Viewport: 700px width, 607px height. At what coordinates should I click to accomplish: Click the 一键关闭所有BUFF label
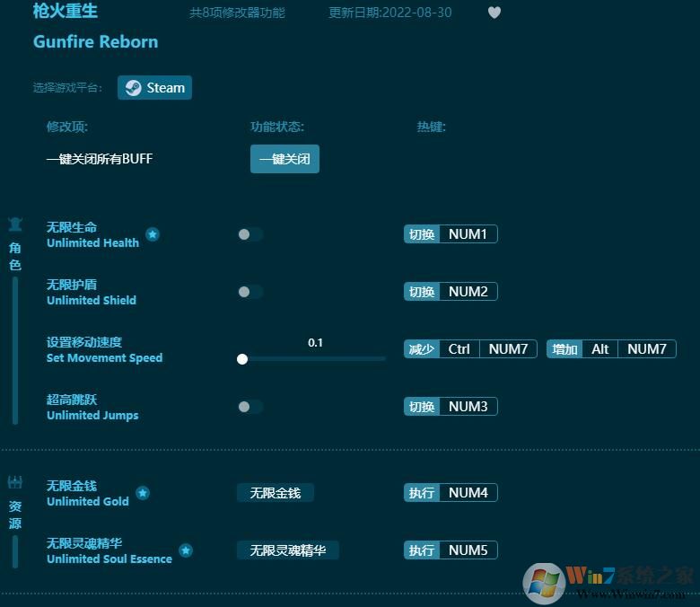click(x=100, y=159)
